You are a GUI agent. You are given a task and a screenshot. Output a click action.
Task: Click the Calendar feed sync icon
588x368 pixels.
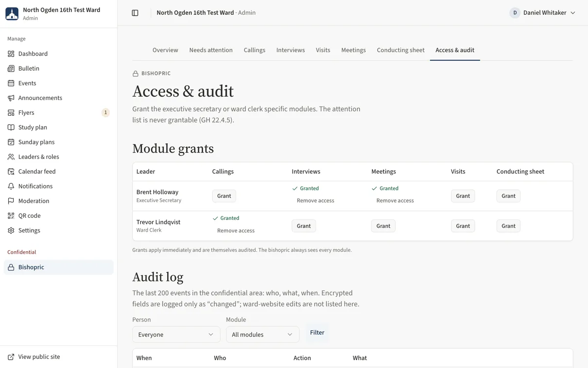click(x=11, y=172)
